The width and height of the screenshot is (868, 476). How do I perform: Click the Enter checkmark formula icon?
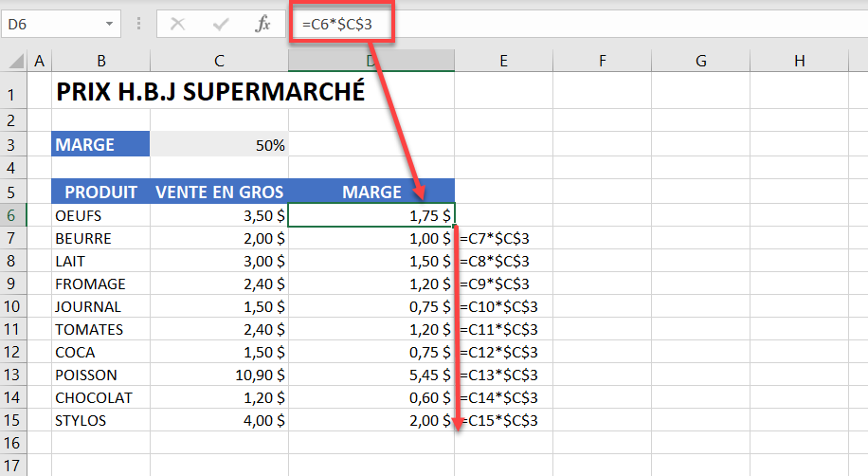point(221,24)
